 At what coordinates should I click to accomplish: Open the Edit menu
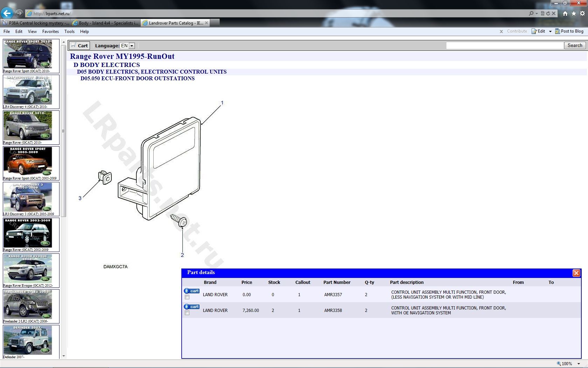click(19, 32)
